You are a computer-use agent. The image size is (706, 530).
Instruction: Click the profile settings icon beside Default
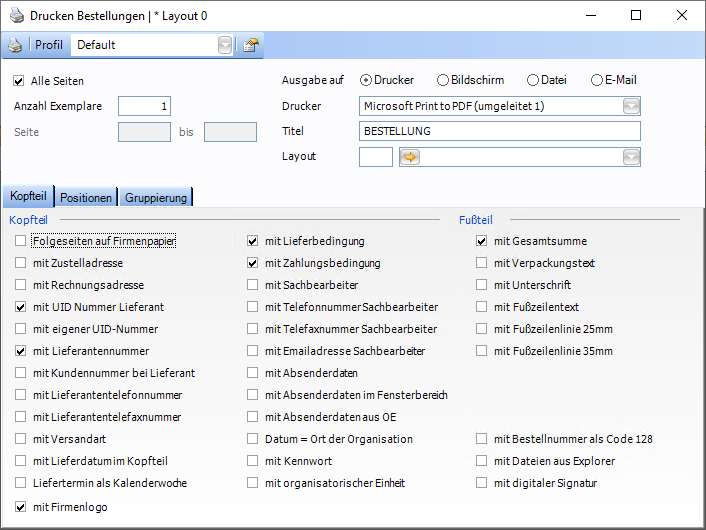251,45
